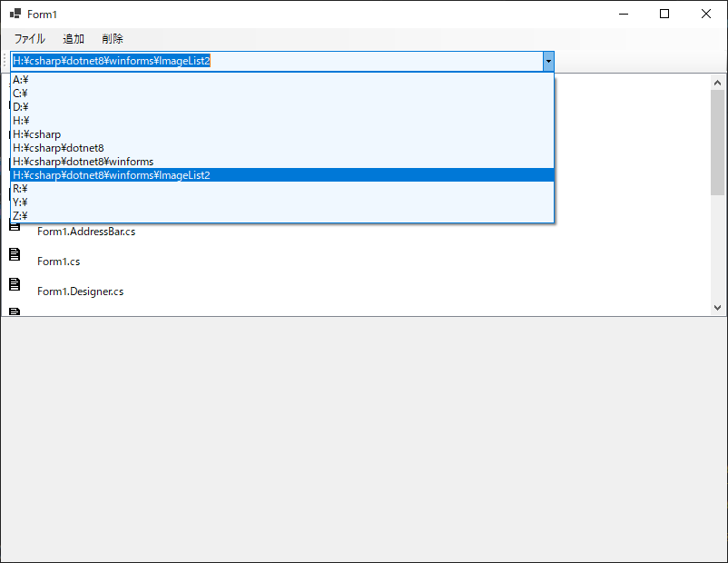Collapse the address bar dropdown arrow
This screenshot has height=563, width=728.
(548, 61)
